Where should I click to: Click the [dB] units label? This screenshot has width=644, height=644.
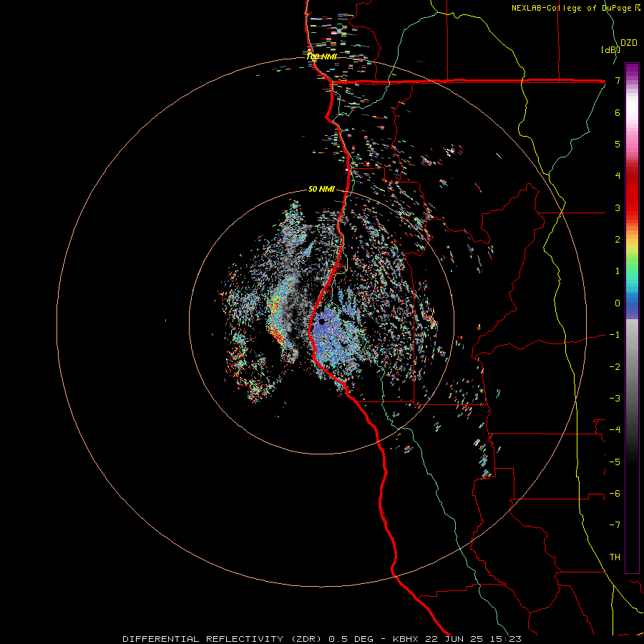tap(610, 49)
